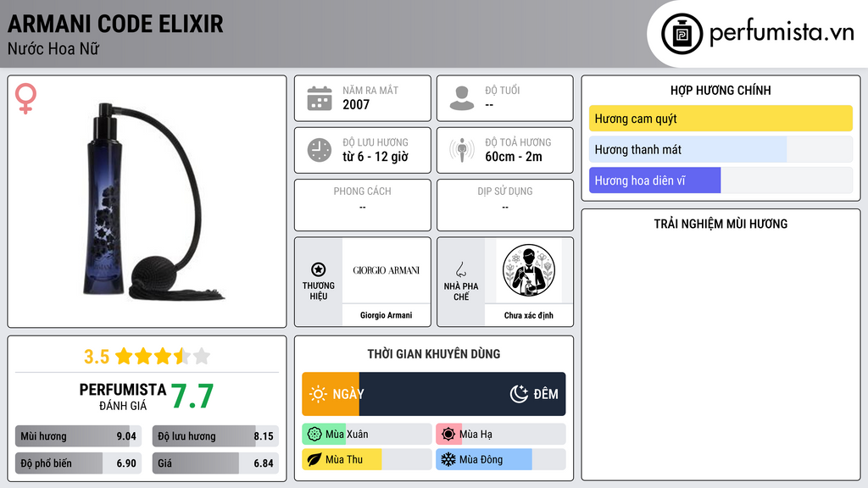
Task: Click the pink female gender symbol
Action: click(x=25, y=98)
